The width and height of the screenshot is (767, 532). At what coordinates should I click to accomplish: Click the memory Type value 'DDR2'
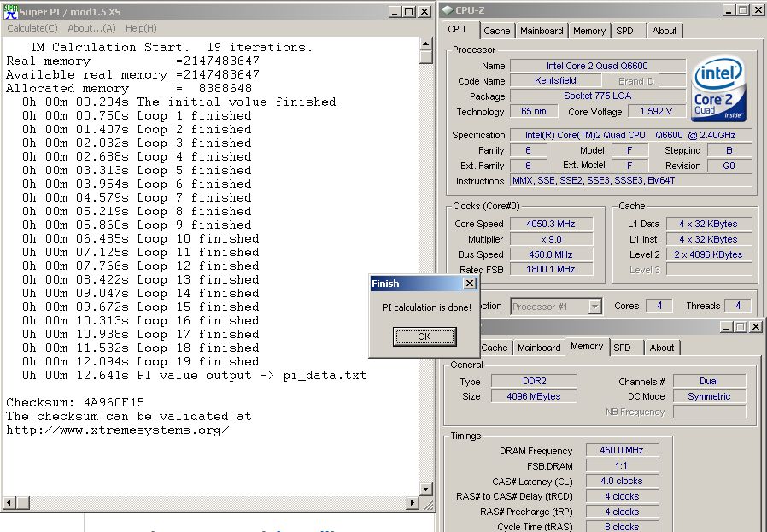click(534, 381)
